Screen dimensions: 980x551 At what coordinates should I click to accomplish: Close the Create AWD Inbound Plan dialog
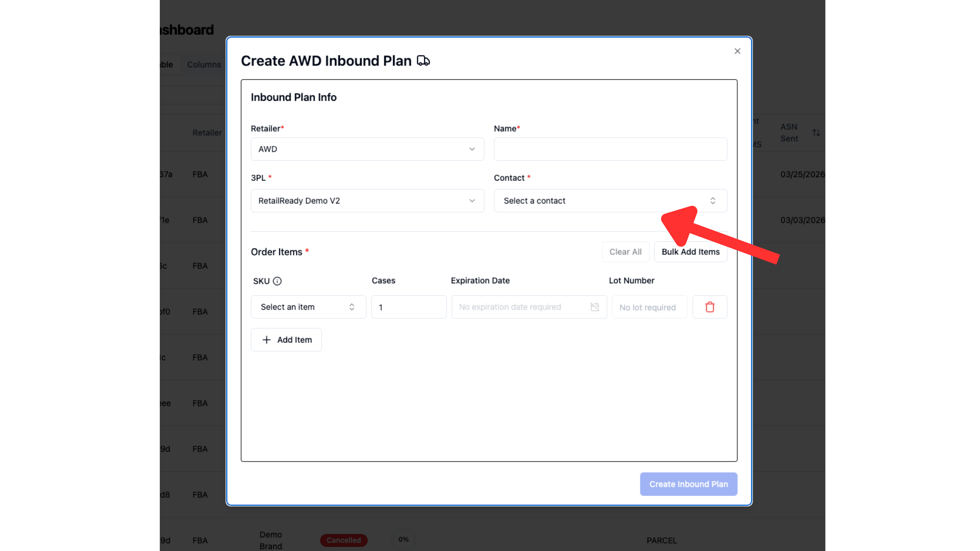[737, 51]
